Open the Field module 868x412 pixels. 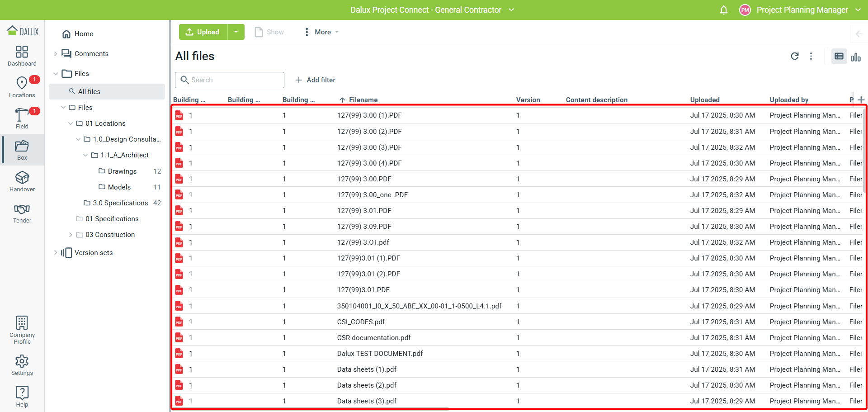22,118
